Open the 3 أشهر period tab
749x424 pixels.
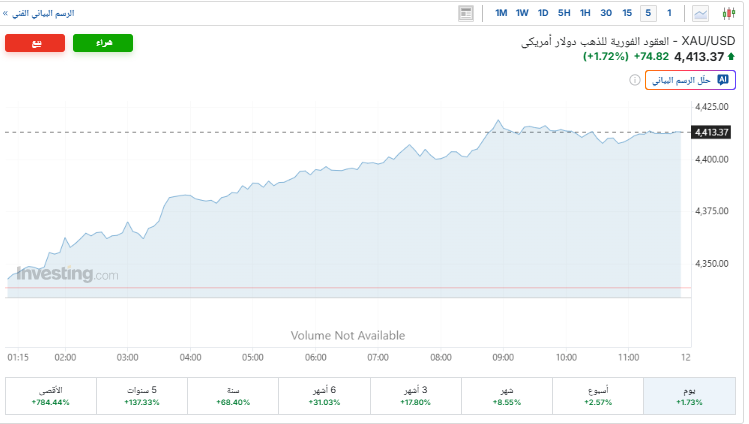coord(415,395)
